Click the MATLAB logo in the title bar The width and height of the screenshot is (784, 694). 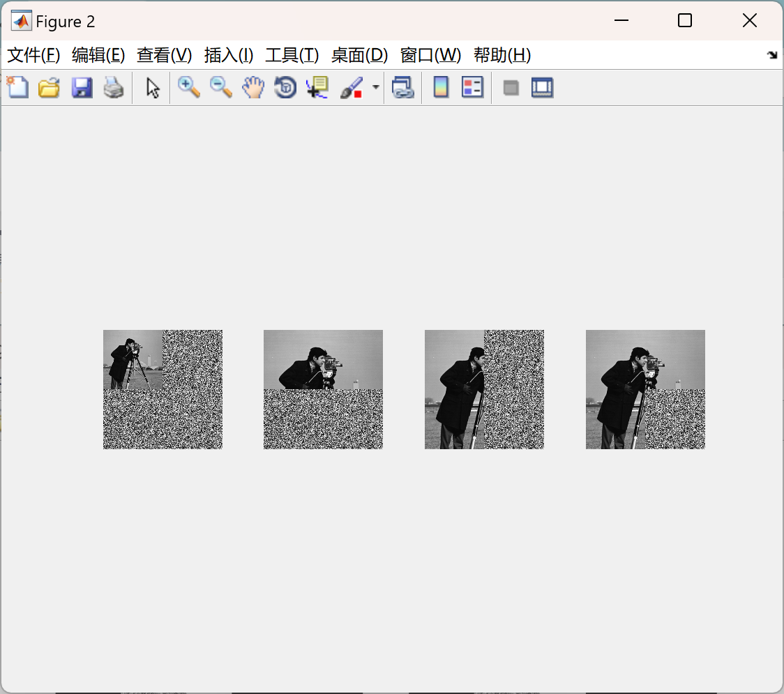[22, 21]
